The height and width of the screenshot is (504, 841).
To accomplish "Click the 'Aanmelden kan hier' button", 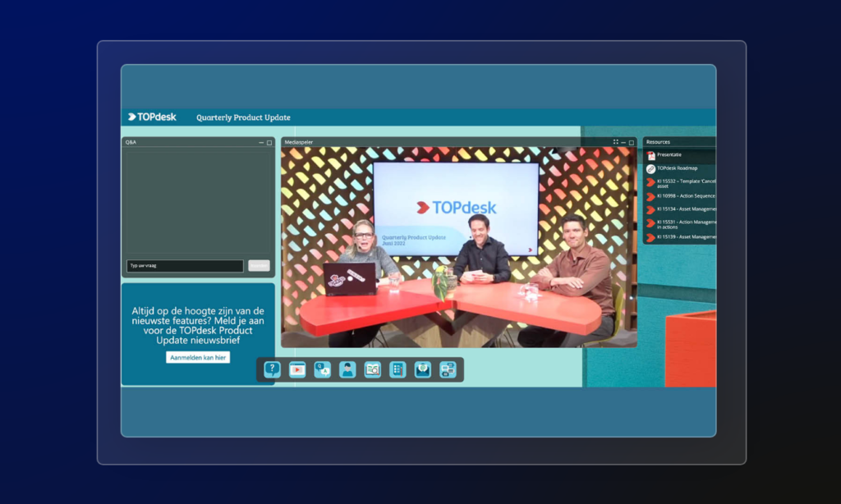I will coord(198,358).
